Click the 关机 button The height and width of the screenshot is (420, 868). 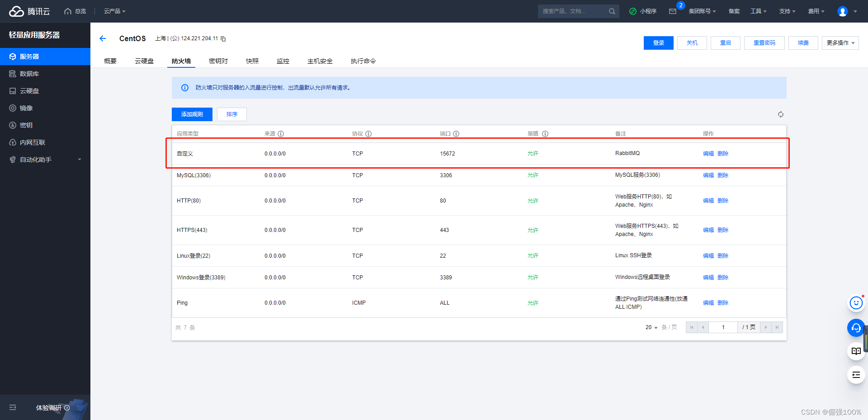(692, 43)
